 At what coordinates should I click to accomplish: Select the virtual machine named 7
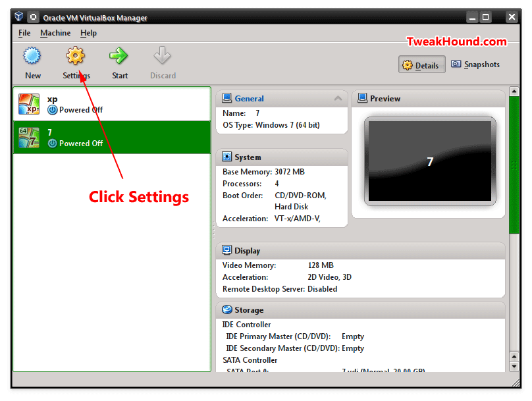pos(112,138)
